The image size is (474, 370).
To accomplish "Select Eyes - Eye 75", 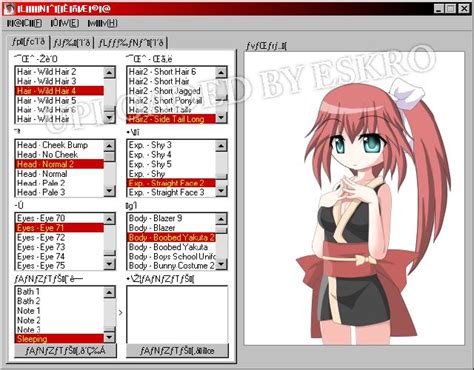I will (x=60, y=266).
